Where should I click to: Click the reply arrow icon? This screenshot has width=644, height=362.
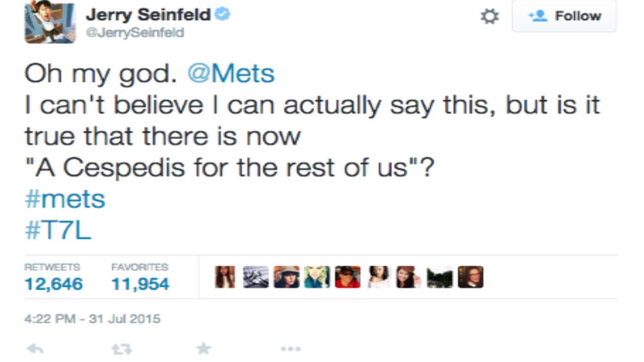(35, 348)
